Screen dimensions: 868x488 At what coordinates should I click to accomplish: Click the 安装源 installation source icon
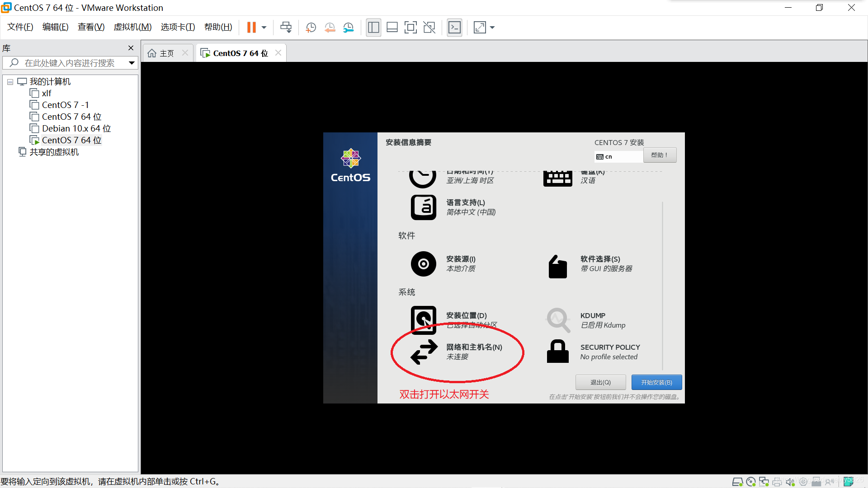pyautogui.click(x=423, y=263)
